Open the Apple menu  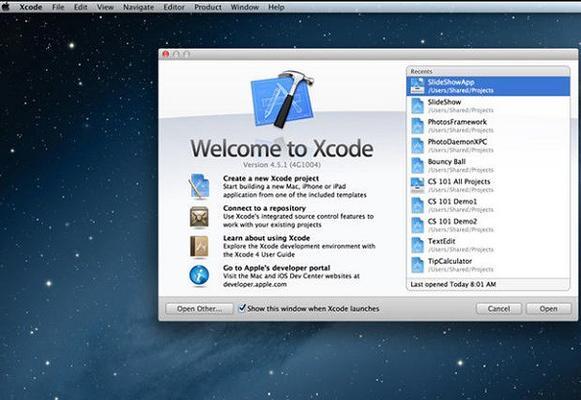[6, 7]
